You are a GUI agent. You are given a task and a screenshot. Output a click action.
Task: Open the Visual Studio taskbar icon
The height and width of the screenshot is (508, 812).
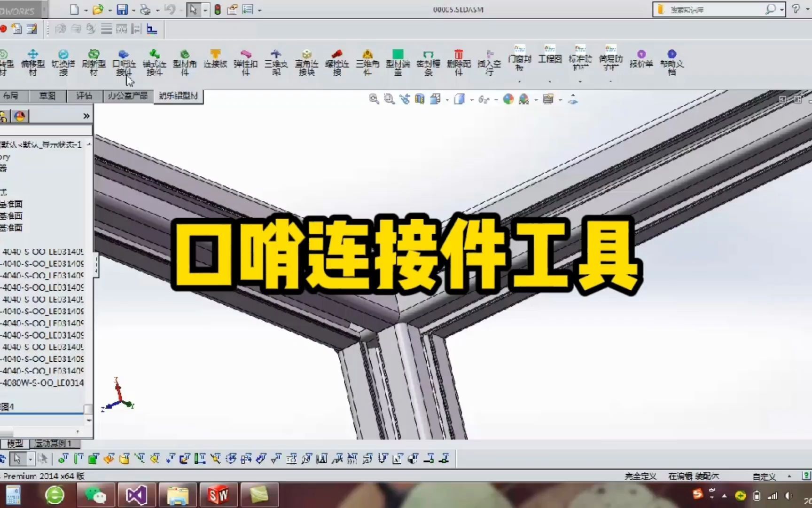136,495
